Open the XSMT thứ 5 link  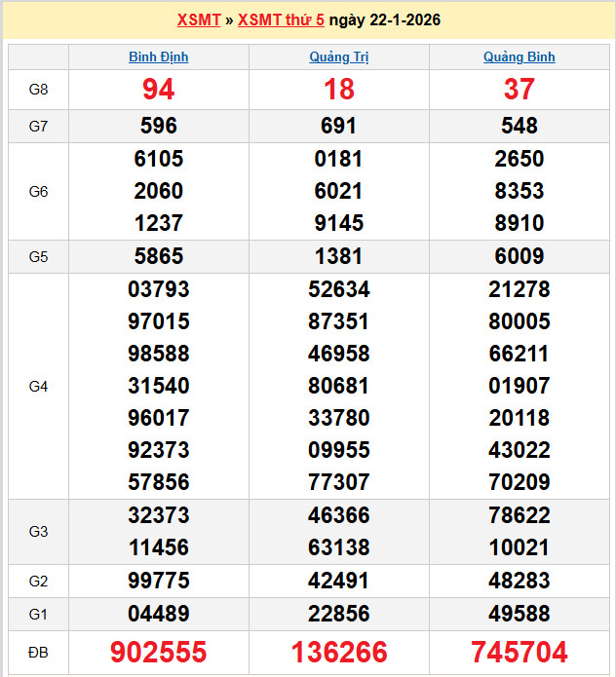coord(281,19)
